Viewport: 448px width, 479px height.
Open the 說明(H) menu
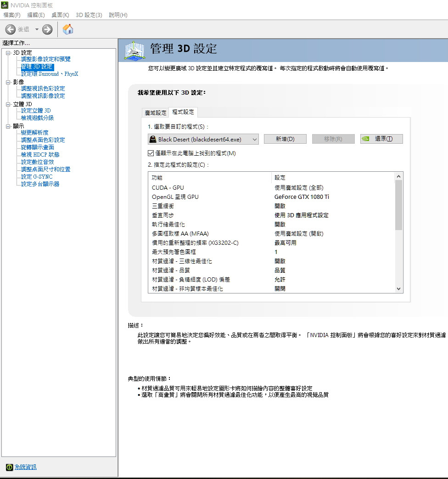(118, 15)
